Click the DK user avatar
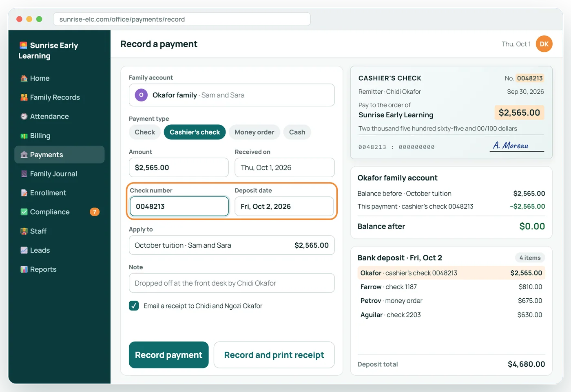This screenshot has width=571, height=392. click(544, 44)
